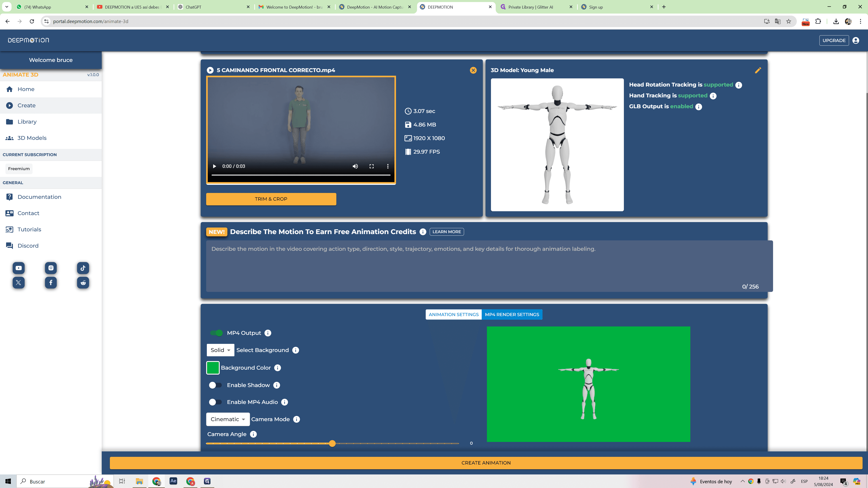Click the Camera Angle slider handle
The height and width of the screenshot is (488, 868).
coord(332,443)
